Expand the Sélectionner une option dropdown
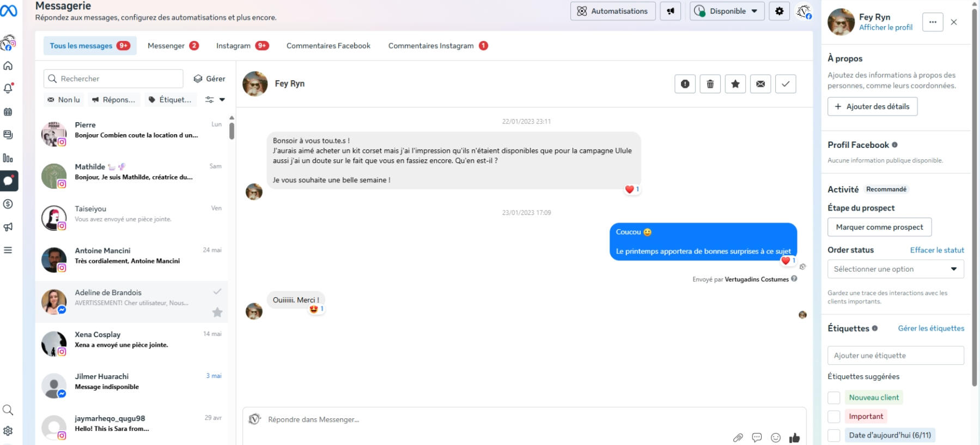 (896, 269)
